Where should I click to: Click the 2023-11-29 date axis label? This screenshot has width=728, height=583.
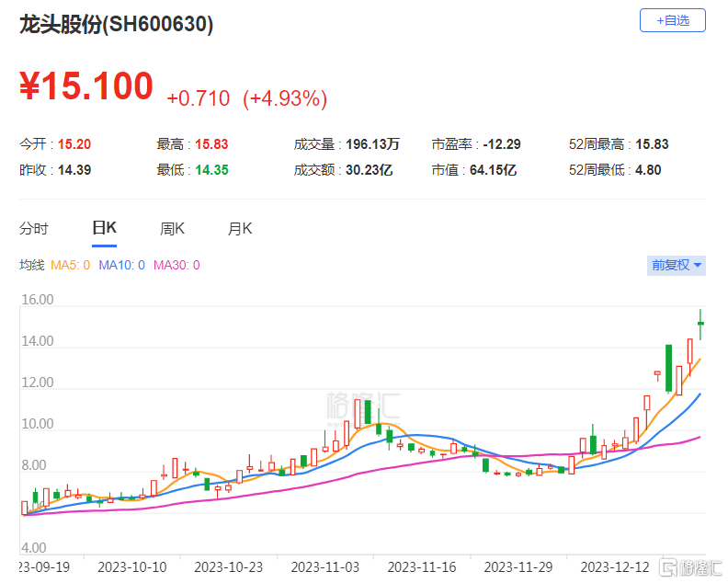[518, 567]
